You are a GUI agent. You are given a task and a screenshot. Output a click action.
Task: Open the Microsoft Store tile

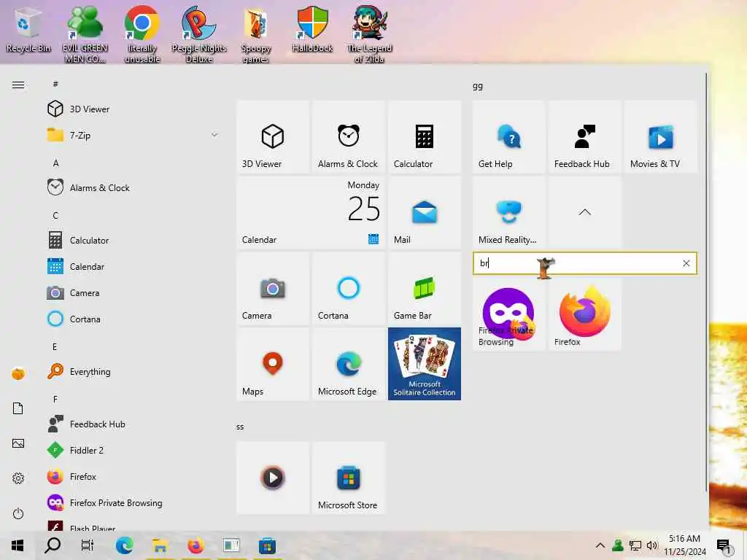(348, 478)
